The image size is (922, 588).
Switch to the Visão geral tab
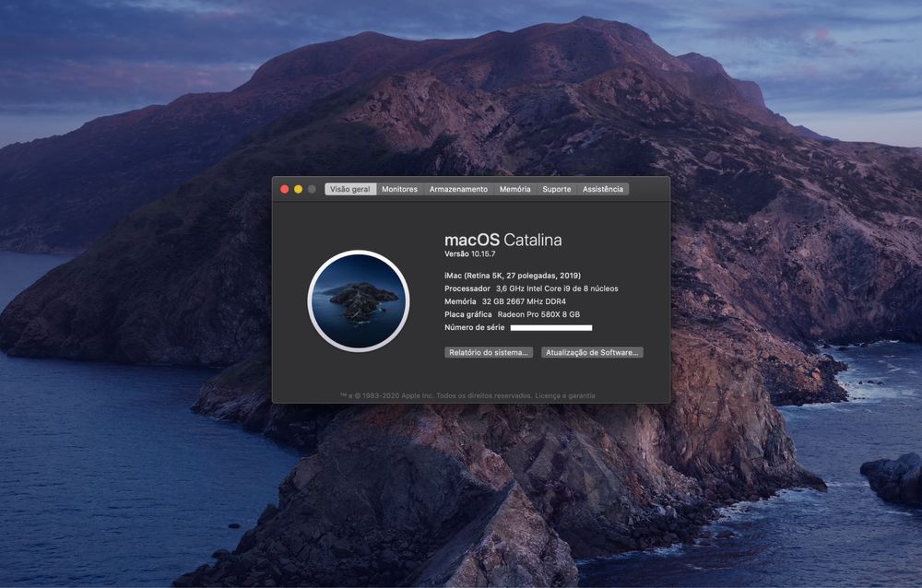[x=350, y=189]
